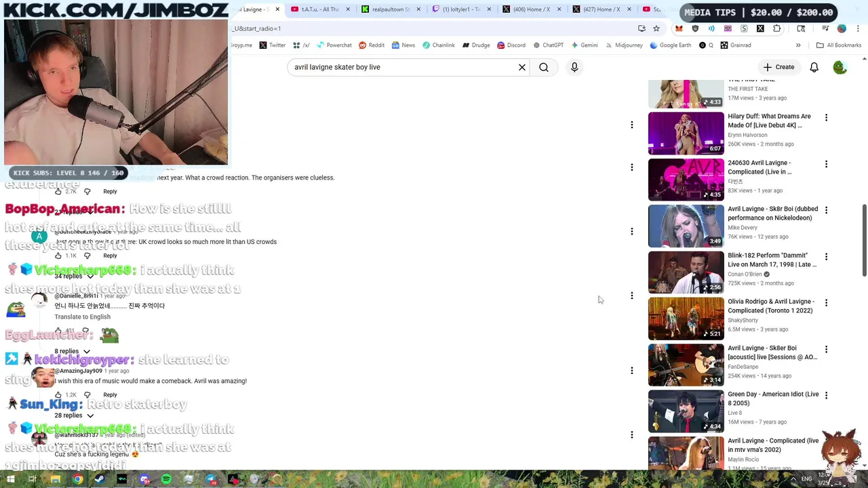Dislike the UK crowd comment

(x=87, y=256)
